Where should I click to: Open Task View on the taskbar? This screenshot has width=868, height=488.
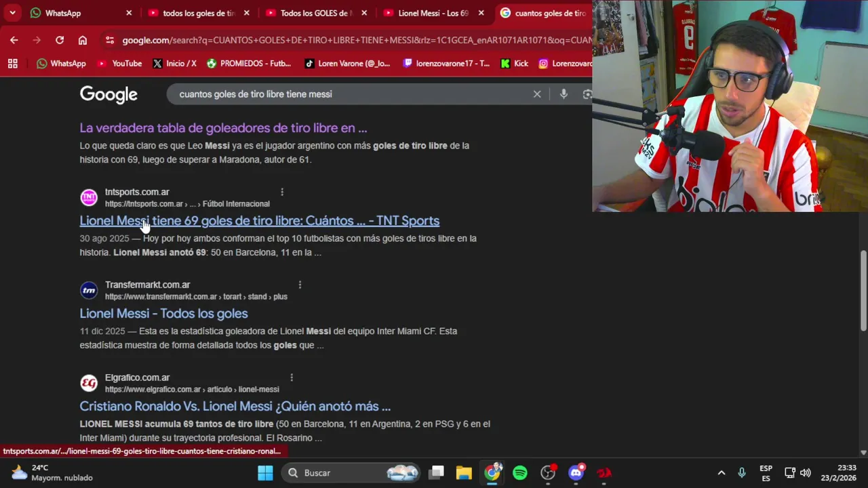tap(437, 472)
